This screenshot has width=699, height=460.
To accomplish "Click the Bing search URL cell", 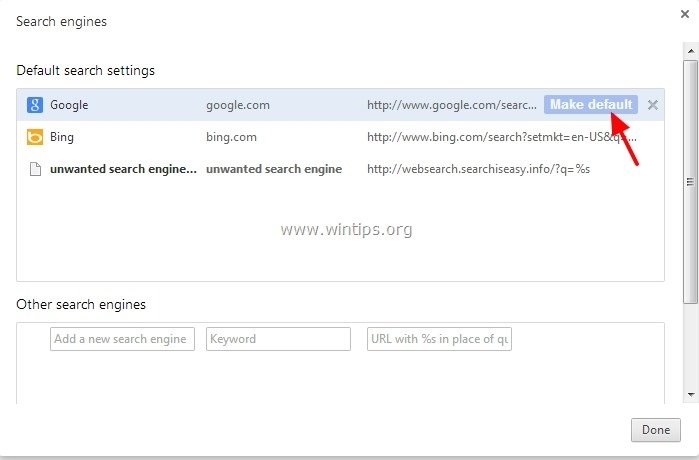I will [x=501, y=137].
